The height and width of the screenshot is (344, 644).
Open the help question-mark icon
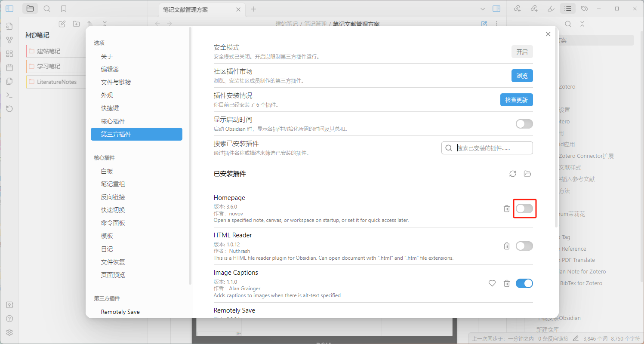[x=9, y=319]
